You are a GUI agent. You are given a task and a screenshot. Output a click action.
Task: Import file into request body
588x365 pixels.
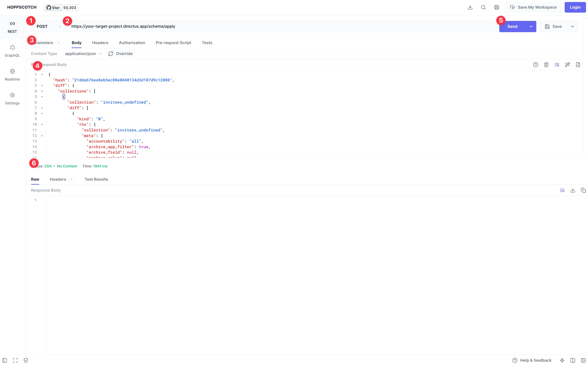[578, 65]
